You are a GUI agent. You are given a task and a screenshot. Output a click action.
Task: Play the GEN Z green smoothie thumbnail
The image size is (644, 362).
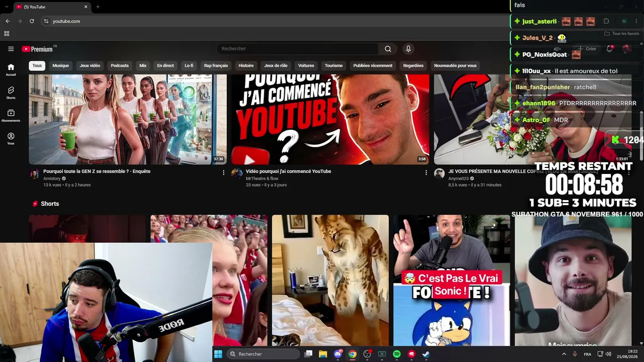(x=128, y=120)
